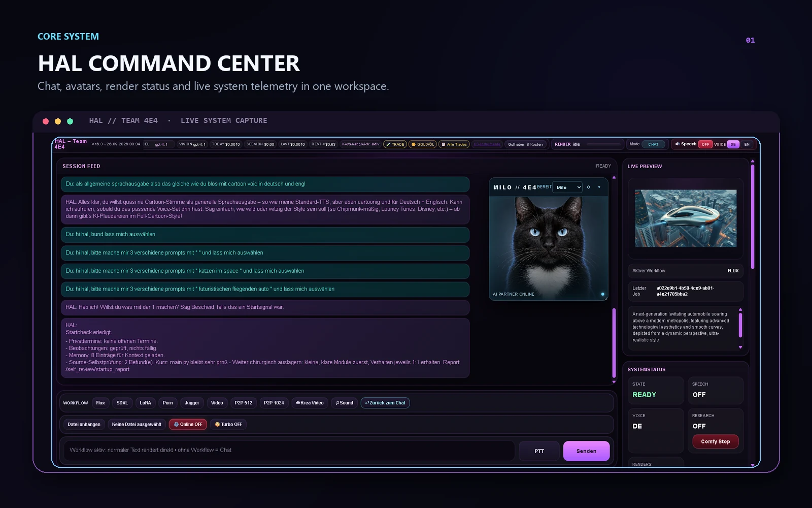This screenshot has height=508, width=812.
Task: Click the Milo cat avatar image
Action: pos(548,248)
